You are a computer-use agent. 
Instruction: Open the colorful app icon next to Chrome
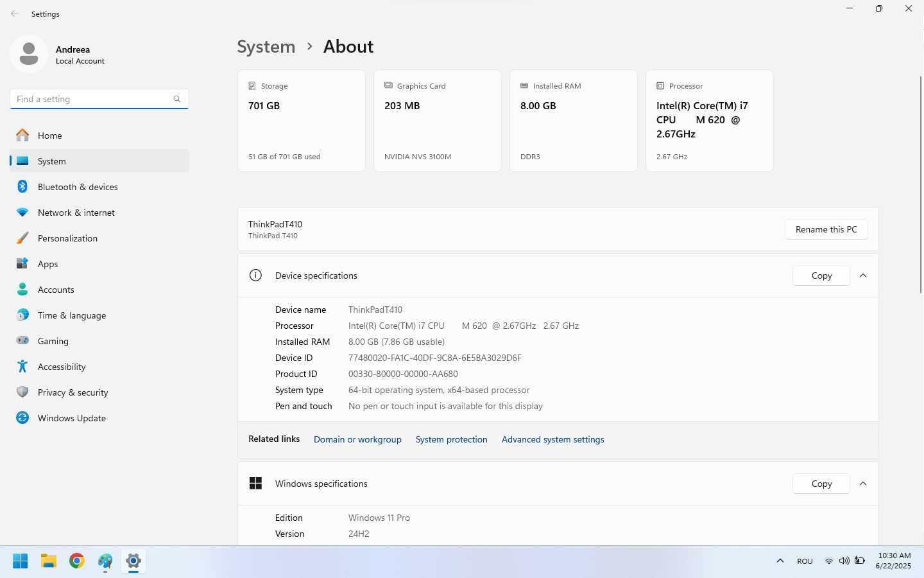[x=105, y=561]
